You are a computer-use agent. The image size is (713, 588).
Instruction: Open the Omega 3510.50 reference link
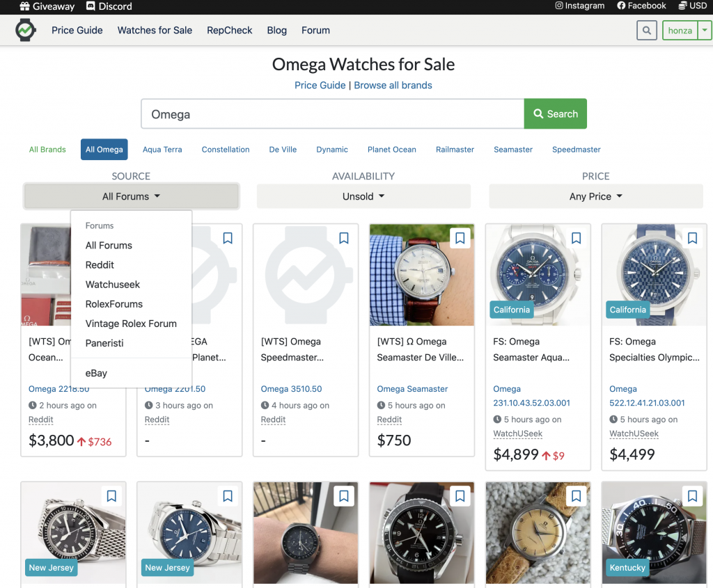[x=291, y=389]
